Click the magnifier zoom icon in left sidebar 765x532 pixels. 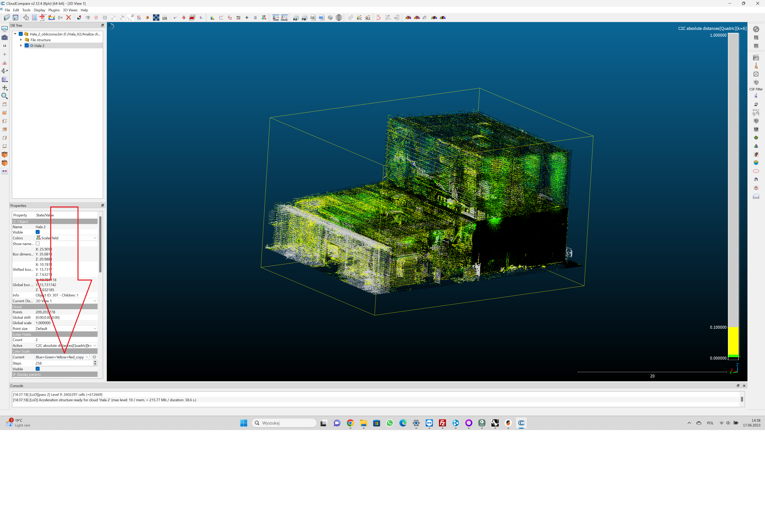tap(5, 96)
